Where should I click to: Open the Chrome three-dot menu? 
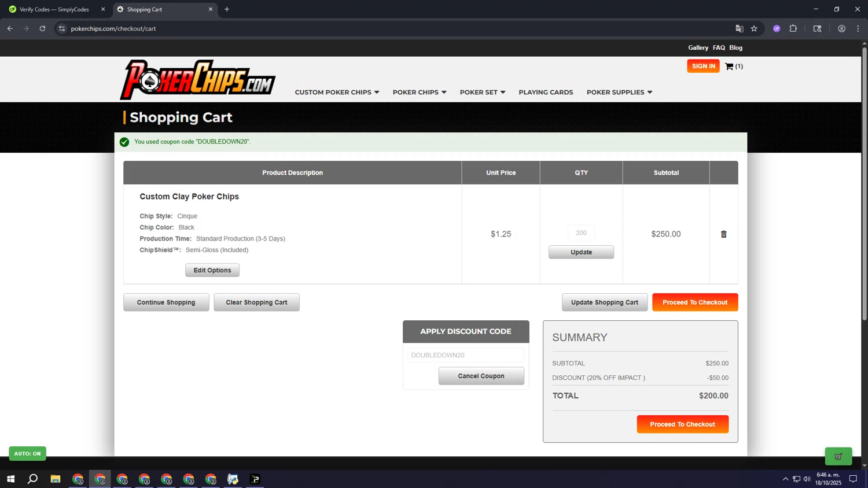pyautogui.click(x=858, y=28)
